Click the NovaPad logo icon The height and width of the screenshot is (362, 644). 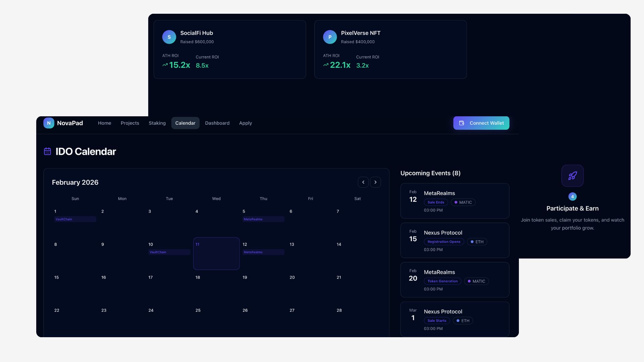[x=49, y=123]
